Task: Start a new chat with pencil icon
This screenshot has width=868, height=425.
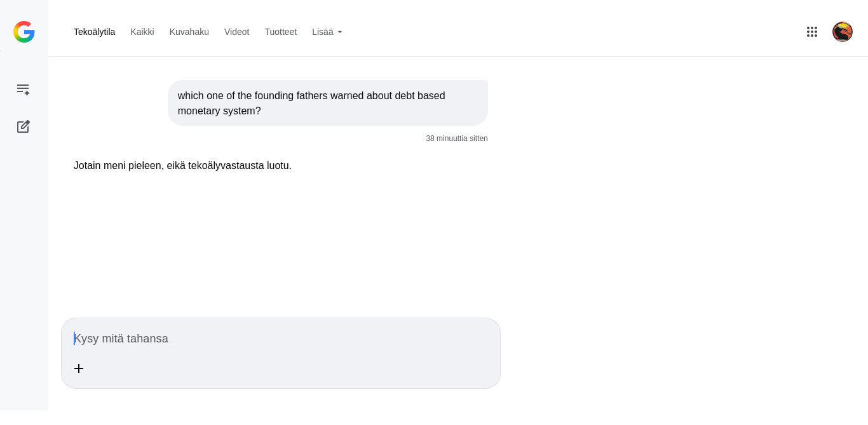Action: coord(24,126)
